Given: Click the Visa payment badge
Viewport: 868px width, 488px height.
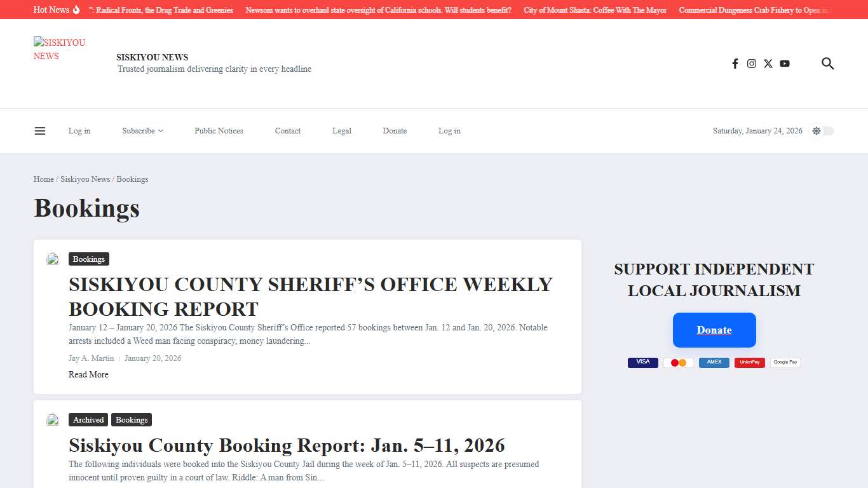Looking at the screenshot, I should pyautogui.click(x=642, y=362).
